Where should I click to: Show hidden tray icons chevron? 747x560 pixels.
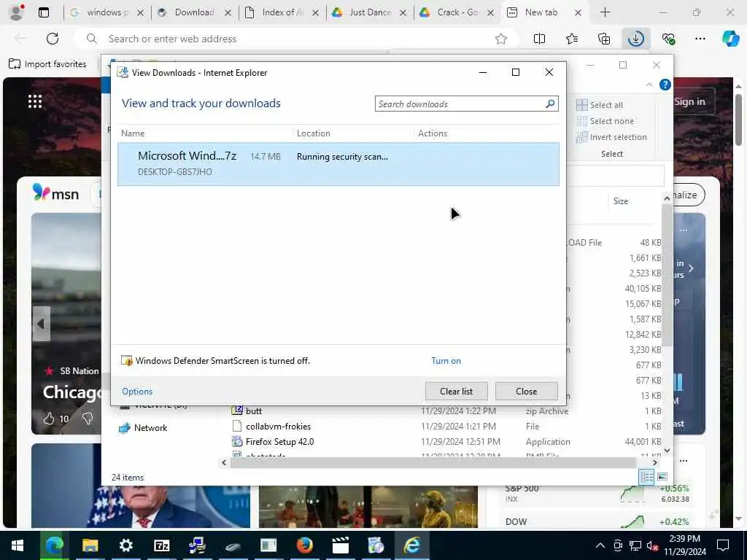click(600, 545)
